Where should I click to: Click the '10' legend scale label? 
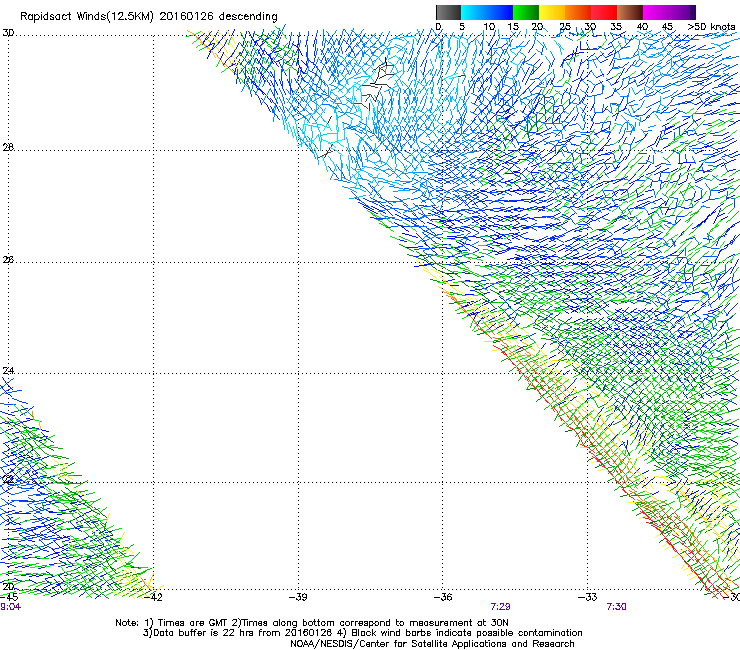click(489, 27)
